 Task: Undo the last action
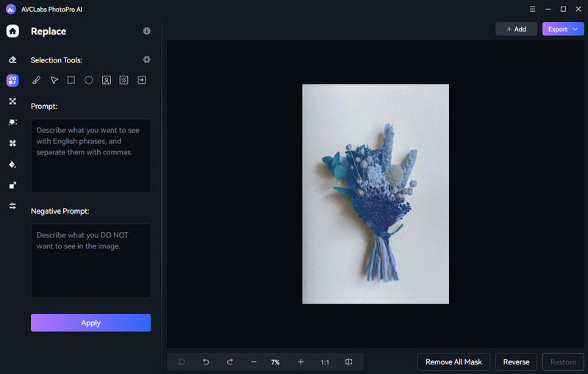[x=206, y=362]
